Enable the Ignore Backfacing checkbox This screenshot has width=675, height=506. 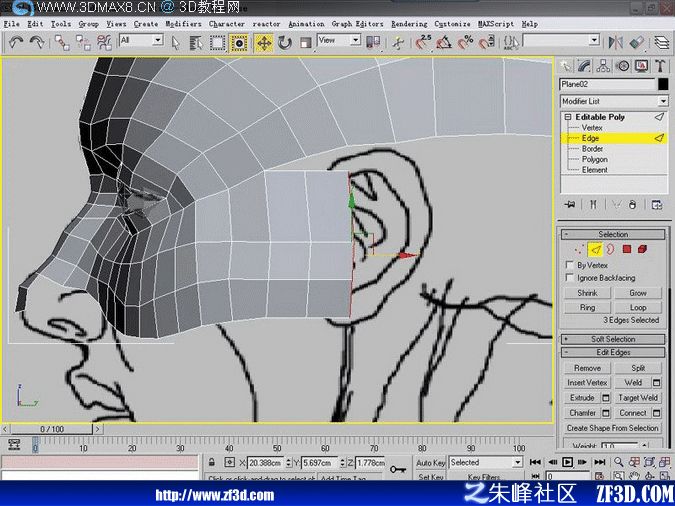[x=570, y=278]
